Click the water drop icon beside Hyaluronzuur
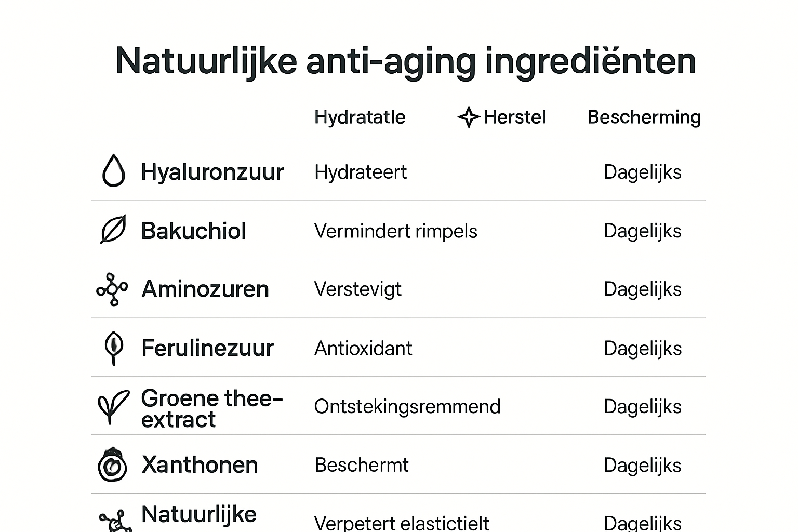The image size is (798, 532). point(114,171)
